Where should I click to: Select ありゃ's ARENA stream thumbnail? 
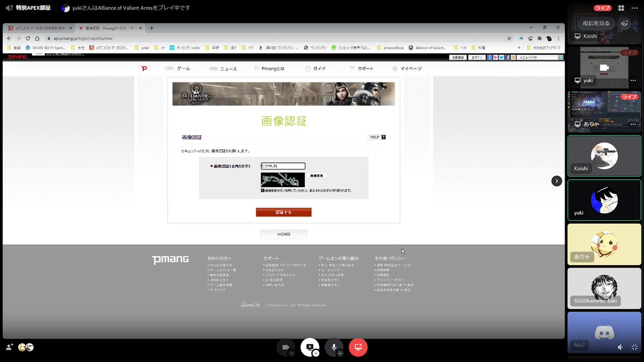click(604, 111)
